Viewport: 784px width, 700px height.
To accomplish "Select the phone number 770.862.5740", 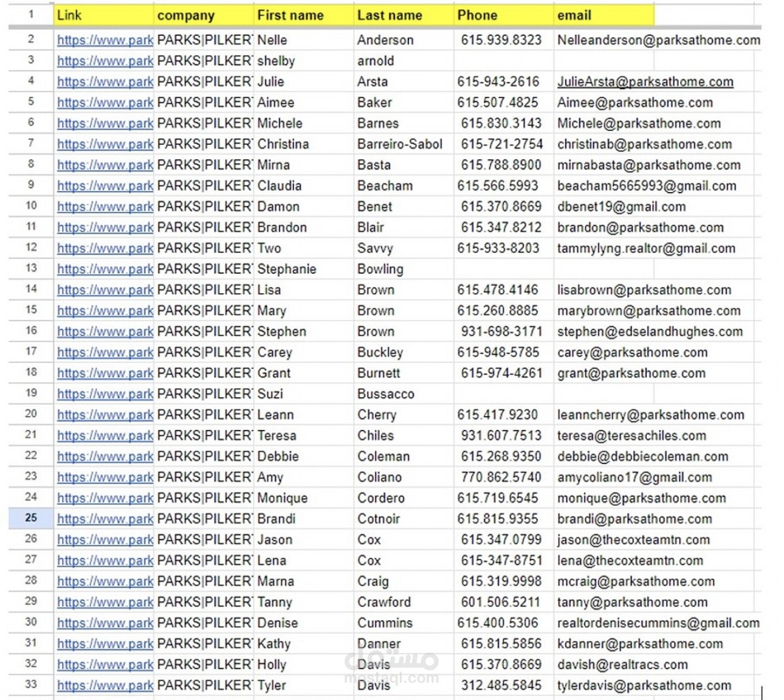I will (x=501, y=477).
